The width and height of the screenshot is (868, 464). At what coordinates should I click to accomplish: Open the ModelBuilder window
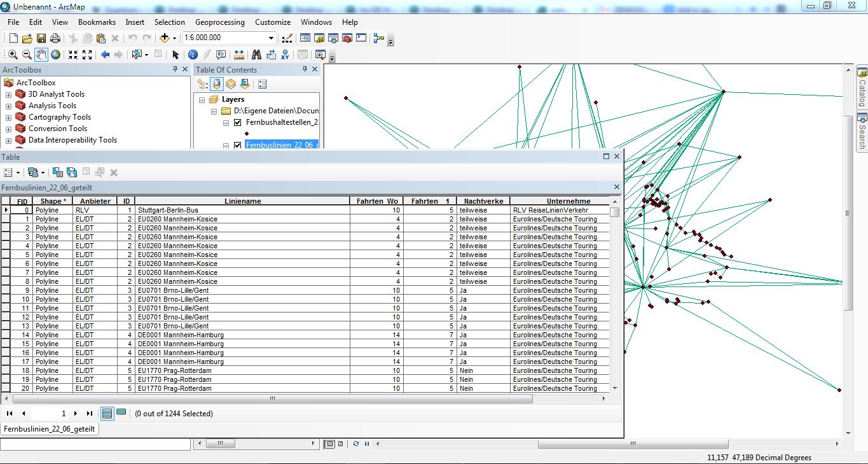tap(379, 38)
